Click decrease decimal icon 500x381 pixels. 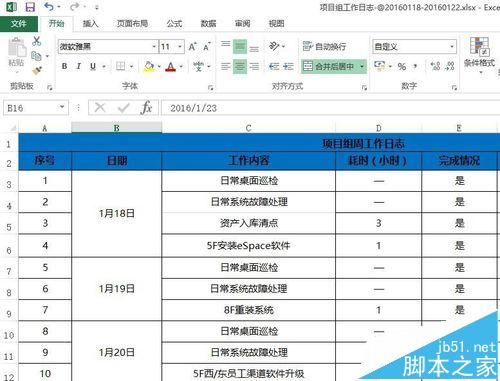(450, 66)
